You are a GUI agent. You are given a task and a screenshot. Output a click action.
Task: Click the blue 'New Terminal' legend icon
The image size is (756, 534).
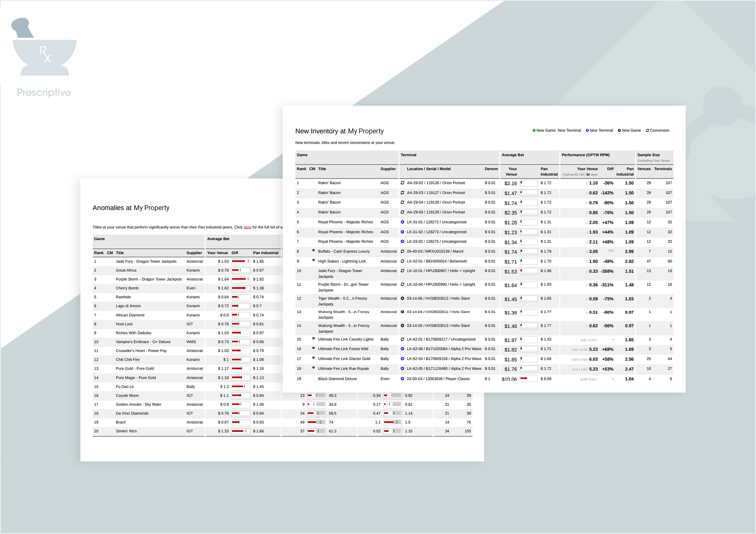(x=587, y=131)
